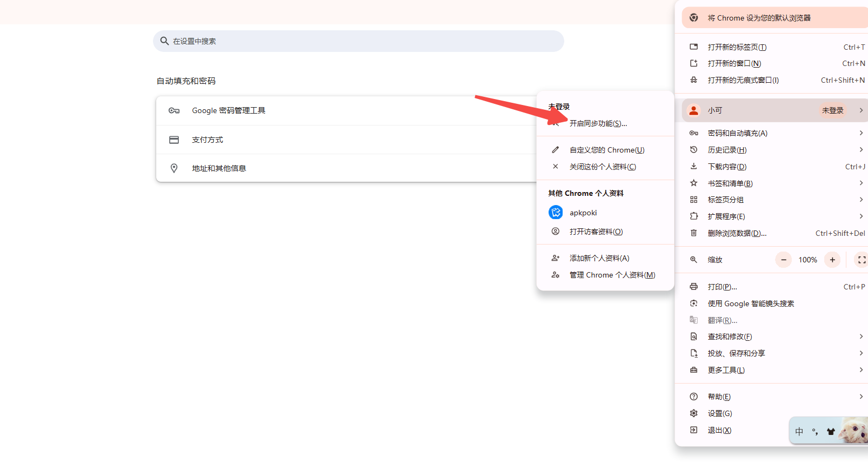Click the apkpoki profile avatar icon
This screenshot has height=475, width=868.
tap(556, 213)
